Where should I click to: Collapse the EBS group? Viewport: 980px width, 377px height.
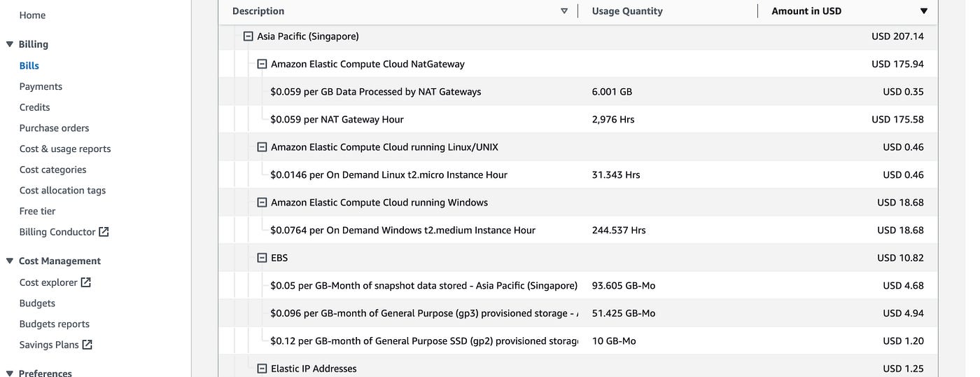click(262, 258)
